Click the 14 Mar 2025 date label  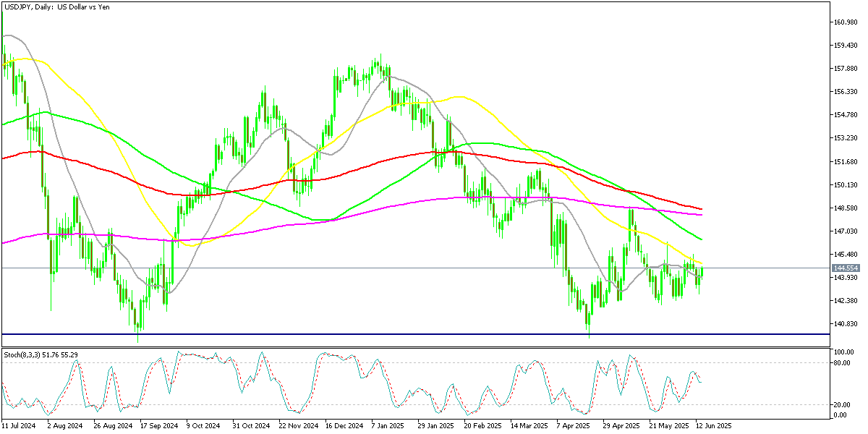coord(529,427)
